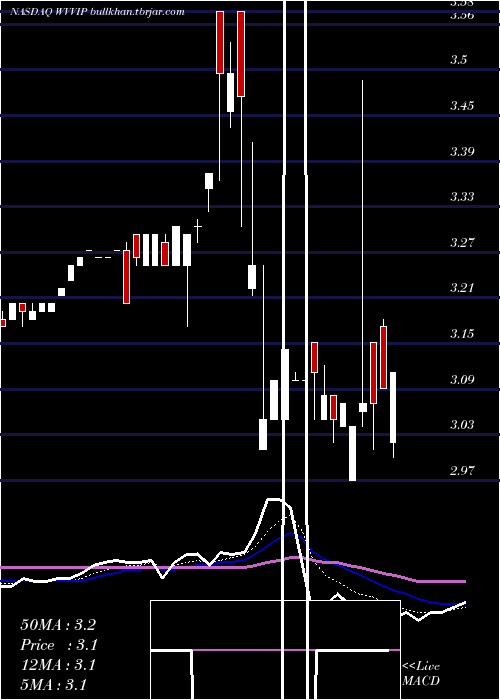Click the 3.27 price axis label
500x700 pixels.
point(462,243)
